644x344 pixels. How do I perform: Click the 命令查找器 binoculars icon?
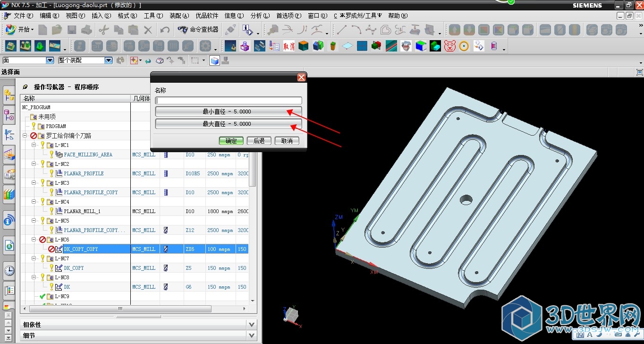pyautogui.click(x=183, y=29)
